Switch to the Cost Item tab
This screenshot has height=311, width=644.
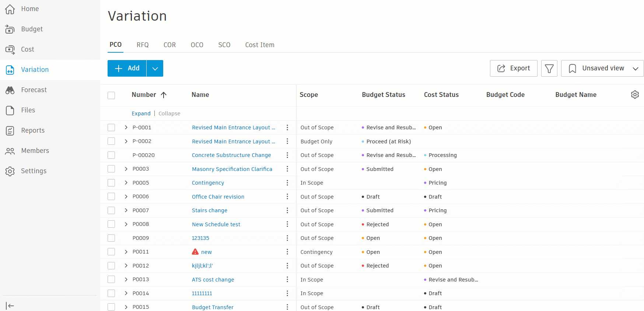pos(260,45)
